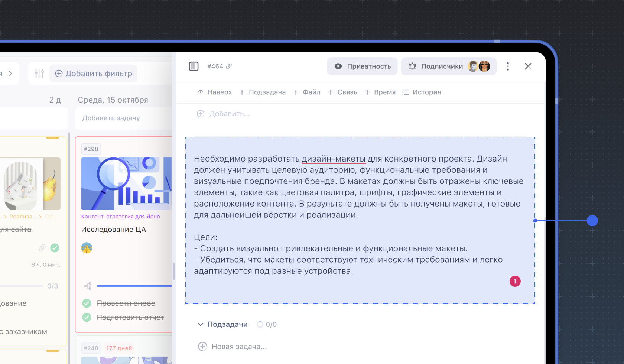The height and width of the screenshot is (364, 624).
Task: Click the plus icon beside Добавить…
Action: pos(201,114)
